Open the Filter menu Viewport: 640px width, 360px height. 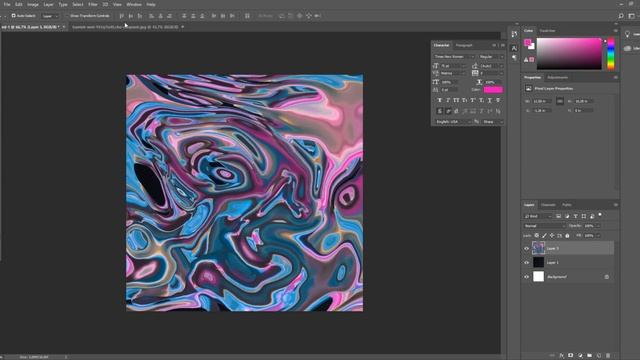pos(93,4)
